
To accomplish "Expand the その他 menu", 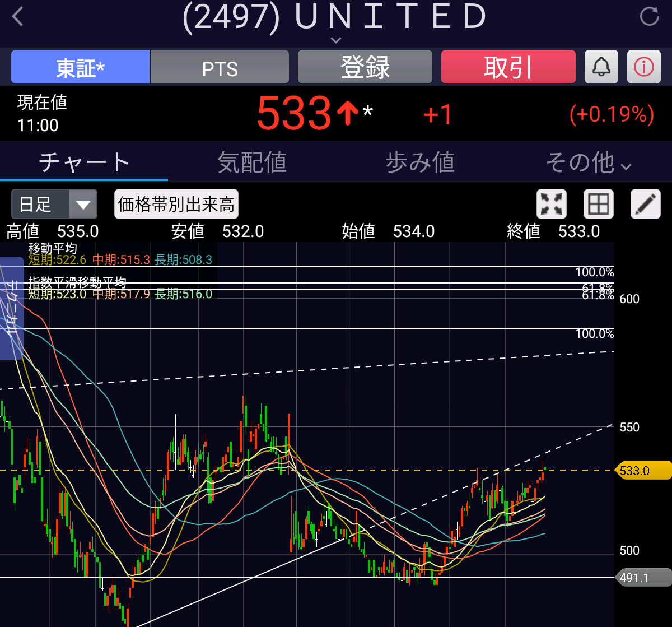I will (588, 163).
